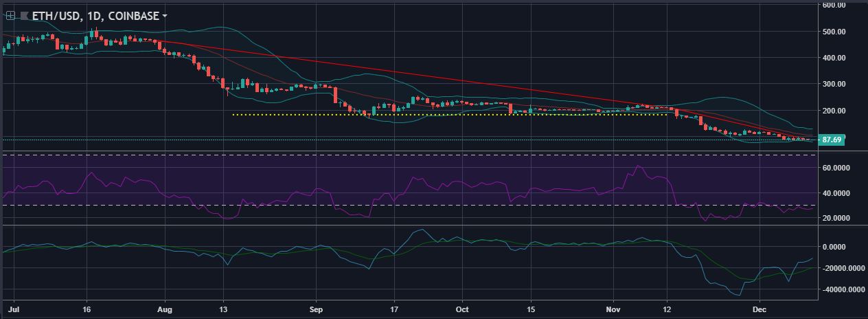
Task: Click the flag icon beside ETH/USD
Action: click(x=25, y=14)
